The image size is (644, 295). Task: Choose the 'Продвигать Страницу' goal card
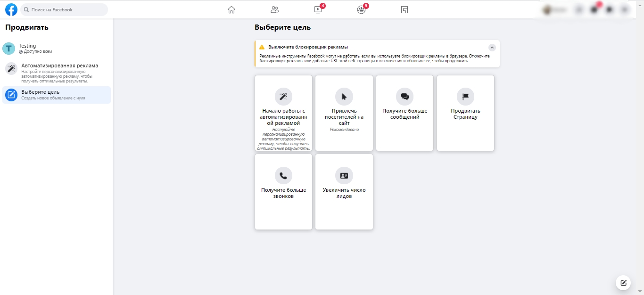(x=465, y=113)
